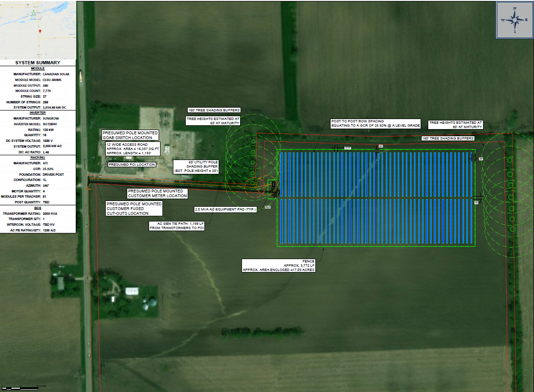Select the MODULE section header
The height and width of the screenshot is (392, 534).
(38, 69)
